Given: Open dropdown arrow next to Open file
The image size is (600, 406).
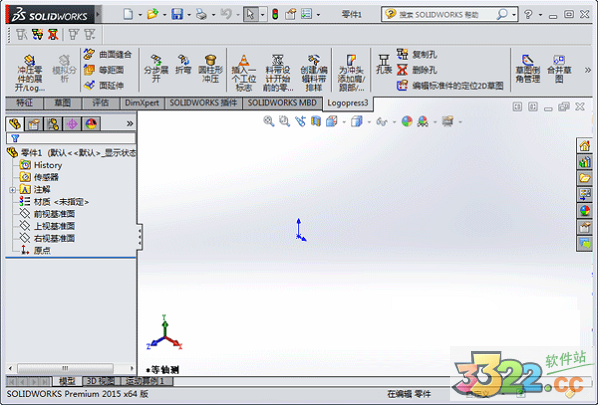Looking at the screenshot, I should pyautogui.click(x=165, y=15).
